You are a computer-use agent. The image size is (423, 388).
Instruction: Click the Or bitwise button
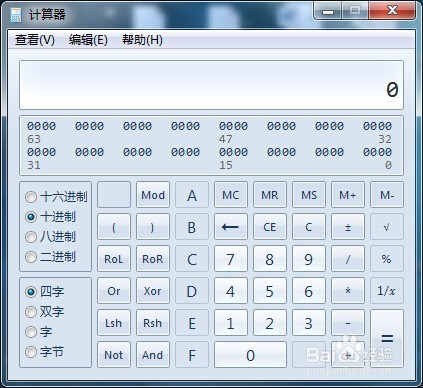(x=114, y=291)
